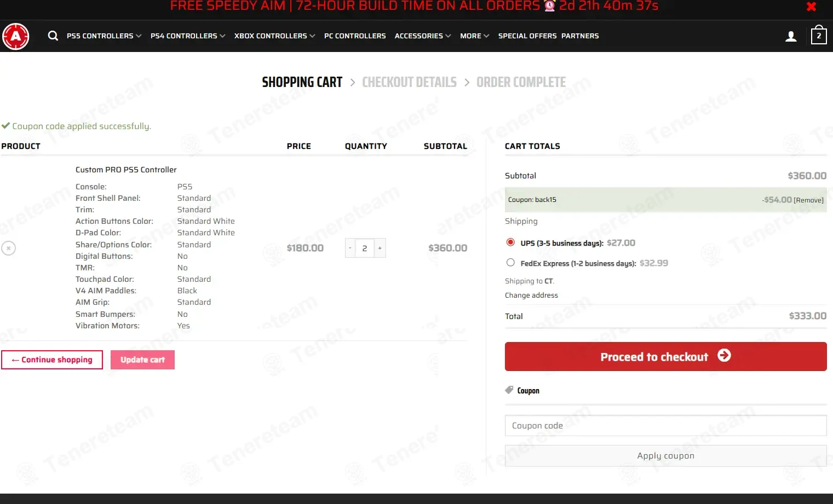Click the $333.00 total amount
Viewport: 833px width, 504px height.
[808, 316]
